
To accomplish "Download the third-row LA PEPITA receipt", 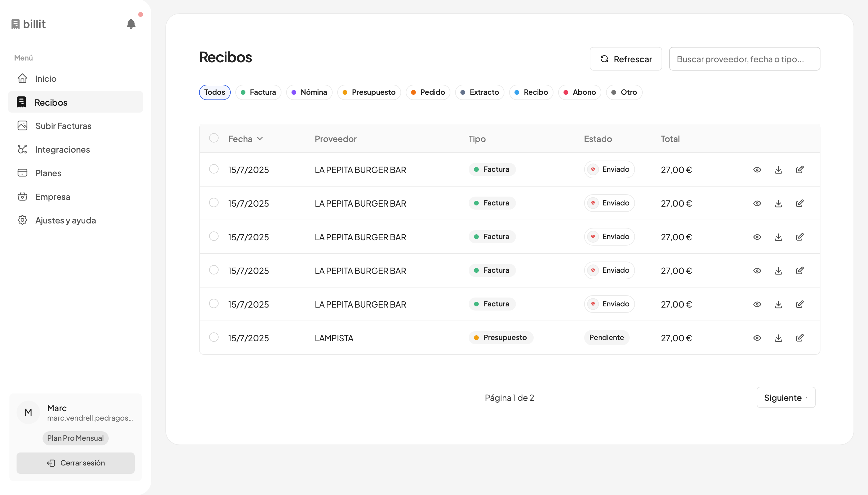I will 779,237.
